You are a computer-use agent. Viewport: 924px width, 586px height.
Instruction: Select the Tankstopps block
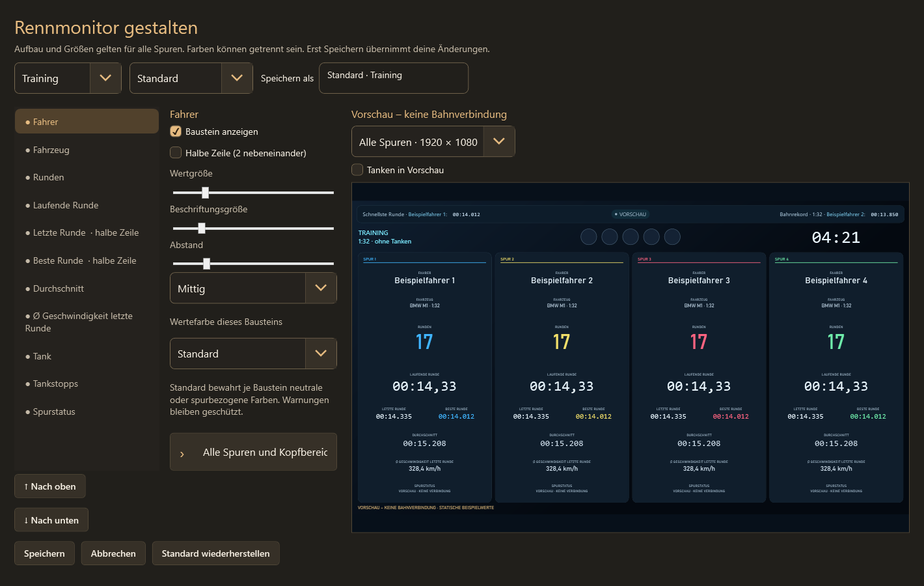(x=87, y=384)
